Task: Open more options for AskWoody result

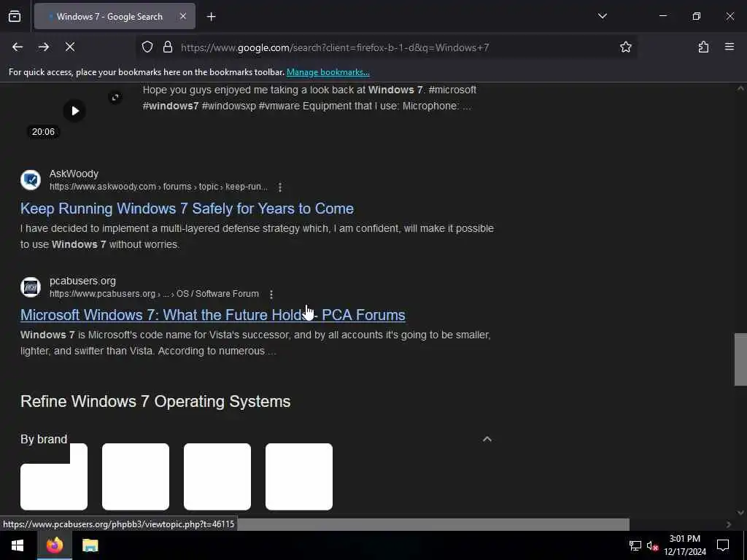Action: pos(280,187)
